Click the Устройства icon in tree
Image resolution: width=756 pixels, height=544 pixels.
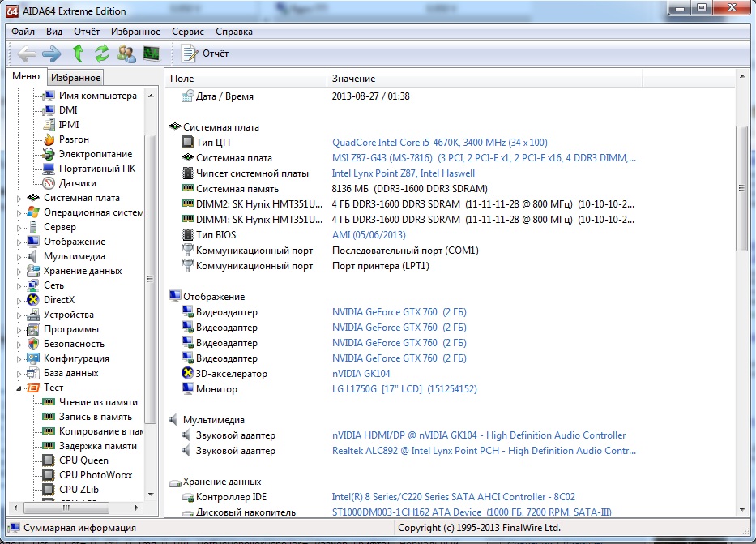point(32,315)
